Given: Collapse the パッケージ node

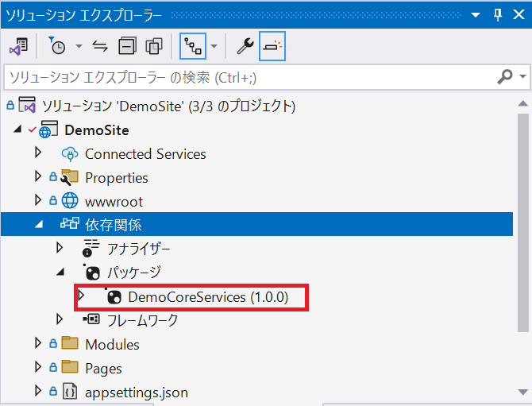Looking at the screenshot, I should click(60, 272).
